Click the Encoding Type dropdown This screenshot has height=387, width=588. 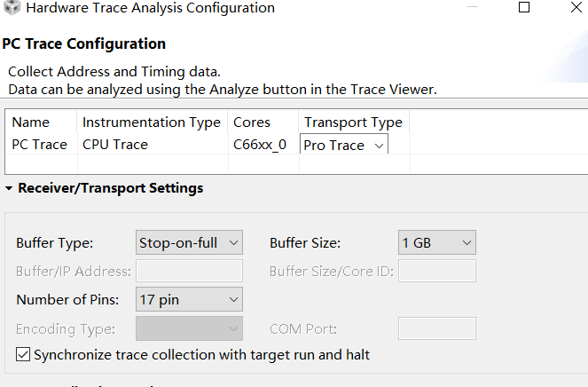(x=189, y=329)
